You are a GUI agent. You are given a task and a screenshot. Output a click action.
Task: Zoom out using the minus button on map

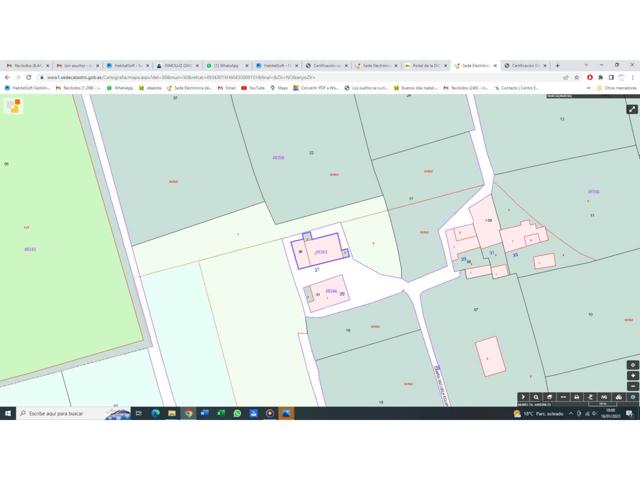(632, 386)
